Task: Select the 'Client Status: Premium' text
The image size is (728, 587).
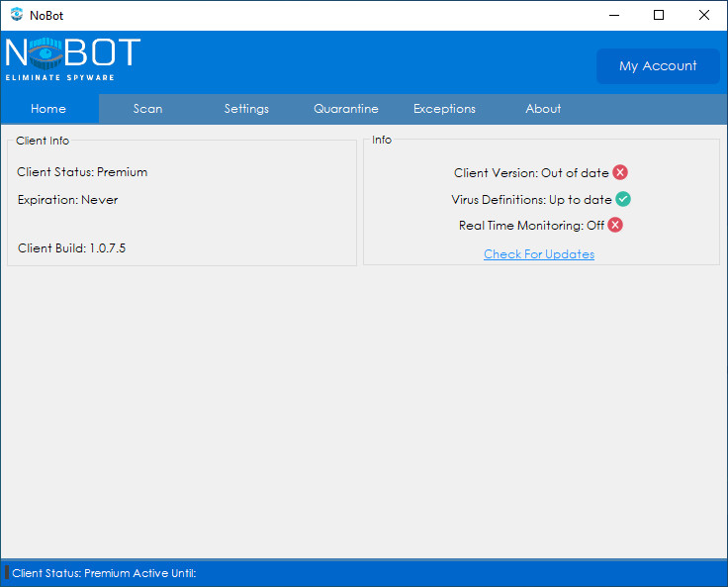Action: [x=82, y=172]
